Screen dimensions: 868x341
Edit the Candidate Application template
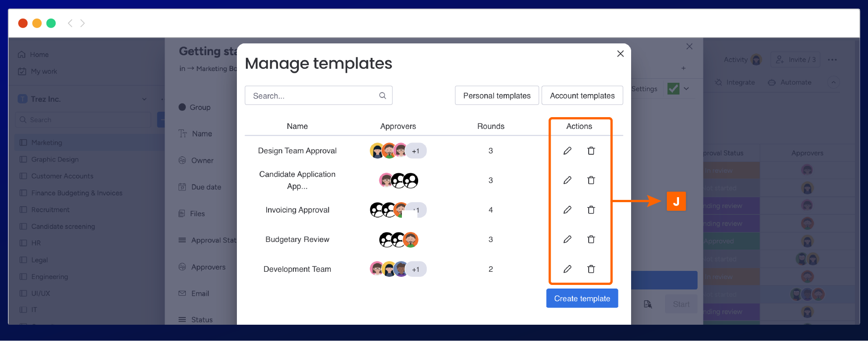pyautogui.click(x=567, y=180)
